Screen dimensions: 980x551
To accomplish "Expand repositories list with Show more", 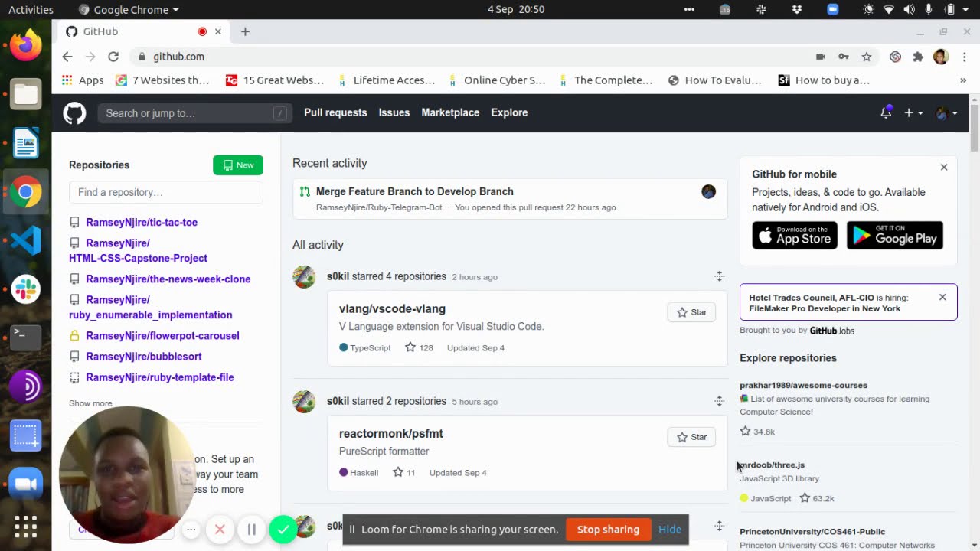I will (x=90, y=403).
